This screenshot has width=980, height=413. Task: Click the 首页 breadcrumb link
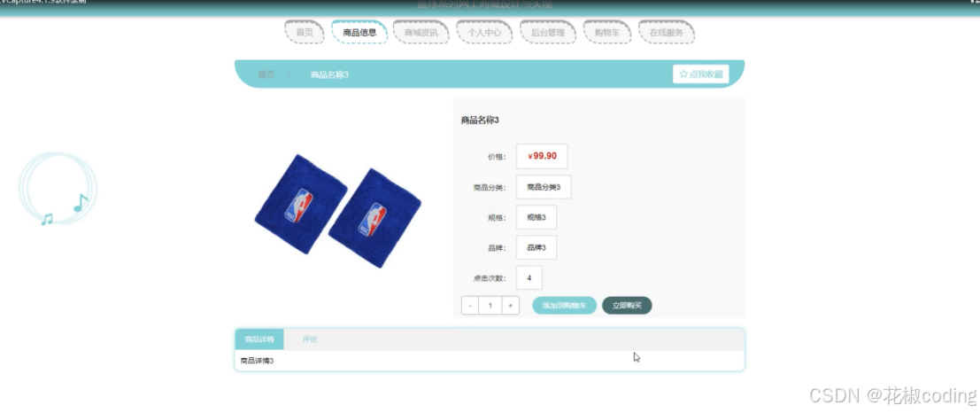(266, 74)
